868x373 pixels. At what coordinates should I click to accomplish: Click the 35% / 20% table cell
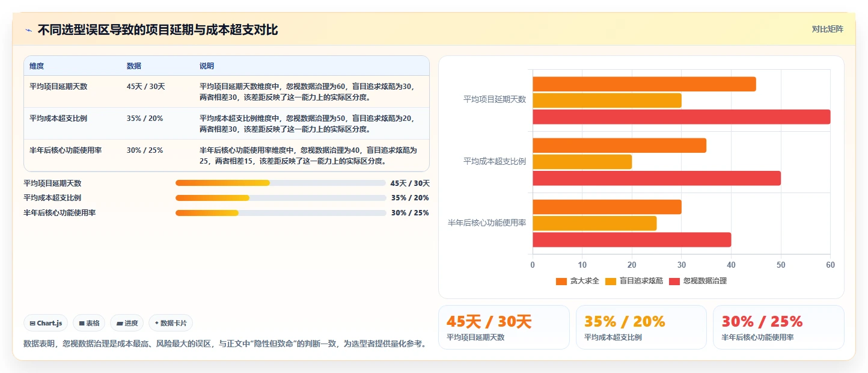click(x=145, y=119)
